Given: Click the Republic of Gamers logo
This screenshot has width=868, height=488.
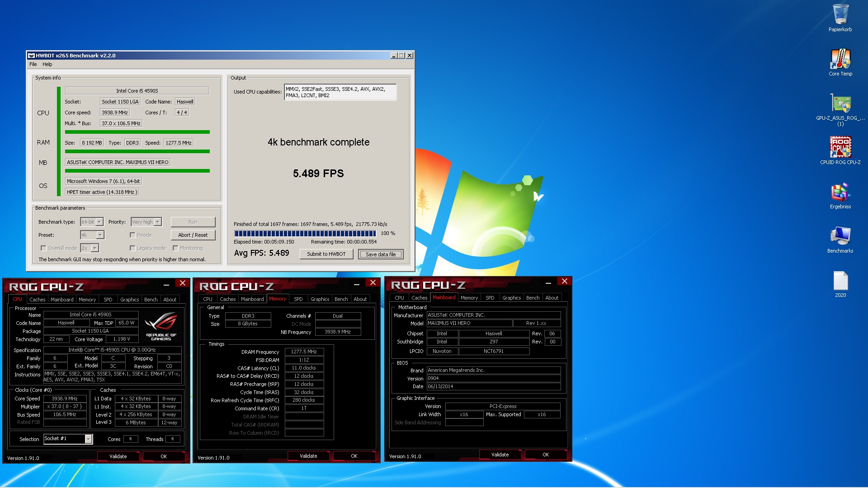Looking at the screenshot, I should point(161,326).
